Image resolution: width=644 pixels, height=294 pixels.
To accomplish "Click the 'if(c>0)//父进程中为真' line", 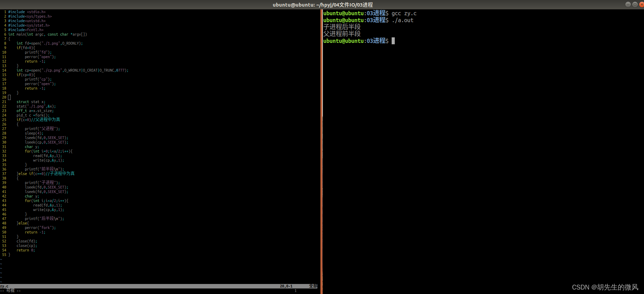I will [38, 120].
